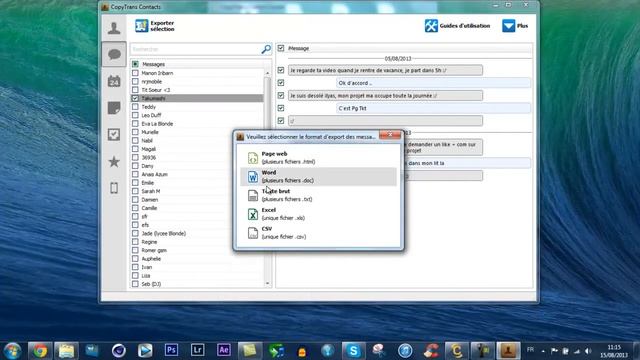Screen dimensions: 640x360
Task: Choose Excel (.xls) export format
Action: tap(318, 214)
